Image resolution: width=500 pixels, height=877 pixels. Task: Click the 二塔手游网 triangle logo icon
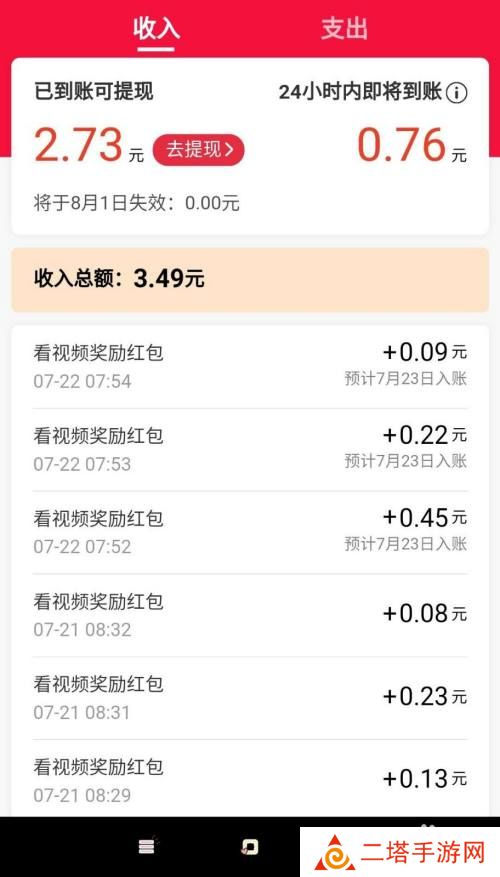pos(334,854)
